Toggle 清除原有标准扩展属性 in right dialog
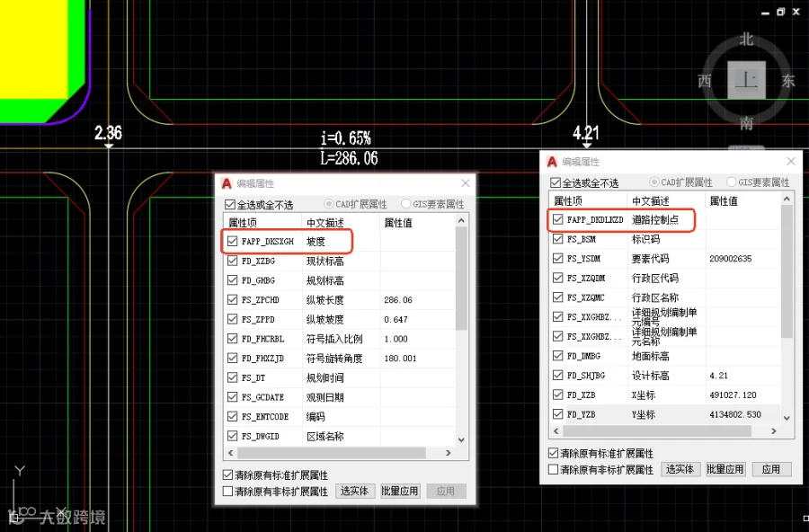The height and width of the screenshot is (532, 809). point(553,454)
